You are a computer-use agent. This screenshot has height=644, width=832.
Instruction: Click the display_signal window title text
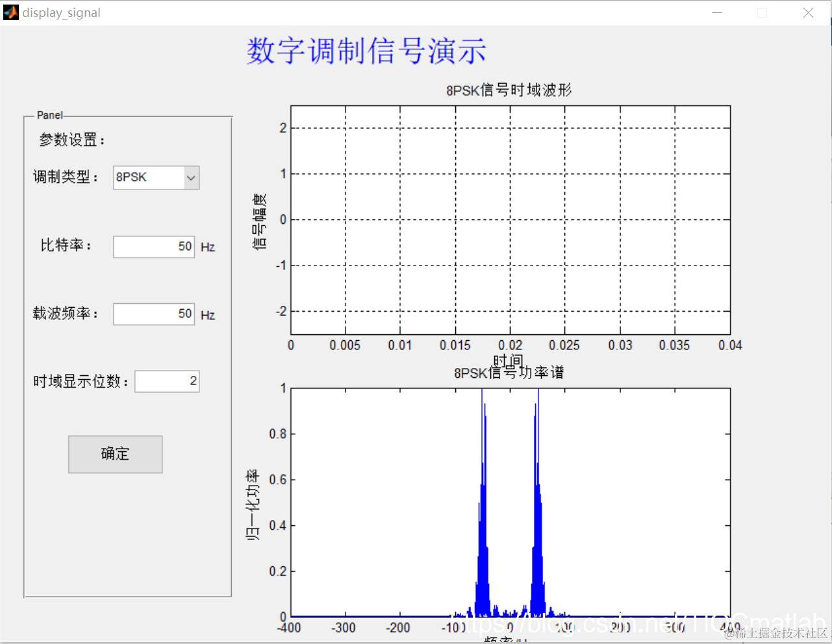point(62,13)
